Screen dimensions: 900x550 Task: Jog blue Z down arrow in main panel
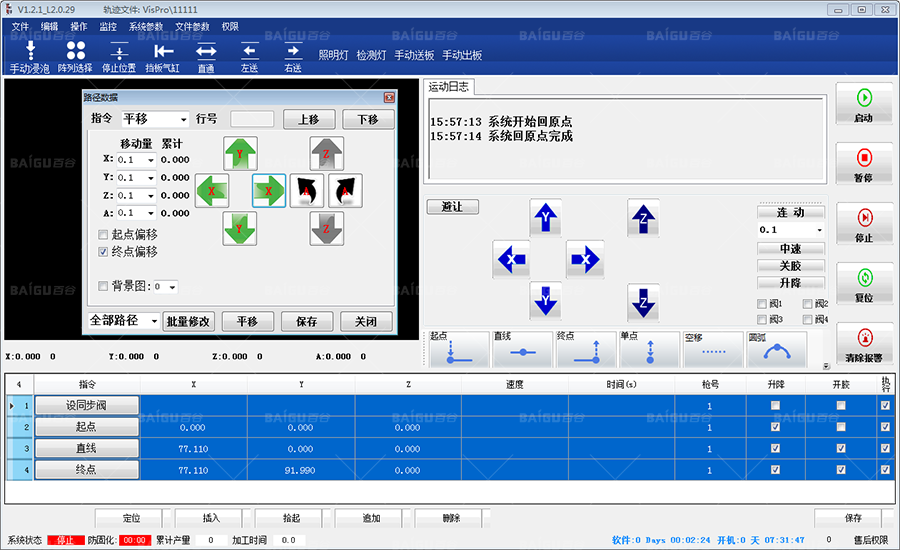[x=643, y=302]
